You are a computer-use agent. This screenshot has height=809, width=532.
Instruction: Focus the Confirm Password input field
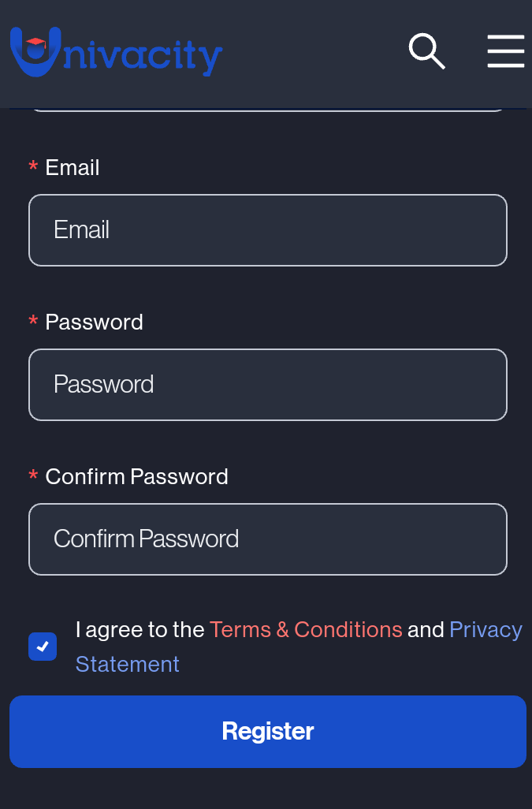coord(268,539)
